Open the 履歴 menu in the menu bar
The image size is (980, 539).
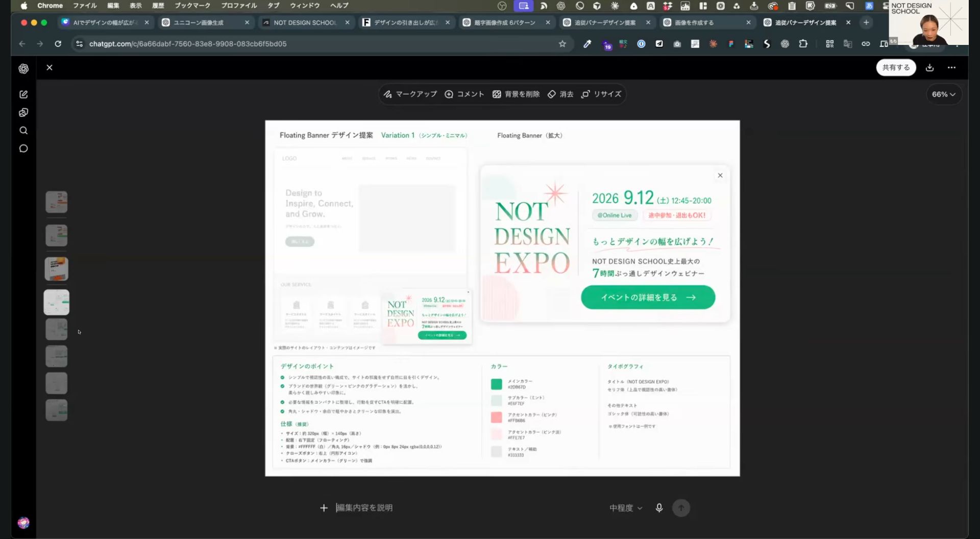(158, 6)
